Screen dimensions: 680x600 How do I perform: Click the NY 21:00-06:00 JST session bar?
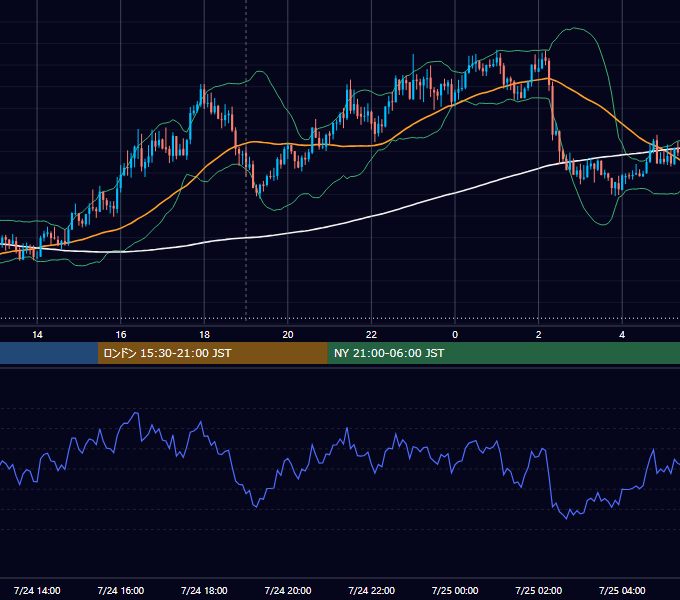point(503,353)
